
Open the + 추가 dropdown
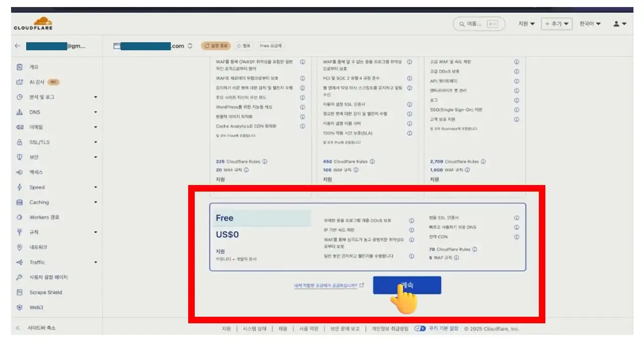point(556,24)
